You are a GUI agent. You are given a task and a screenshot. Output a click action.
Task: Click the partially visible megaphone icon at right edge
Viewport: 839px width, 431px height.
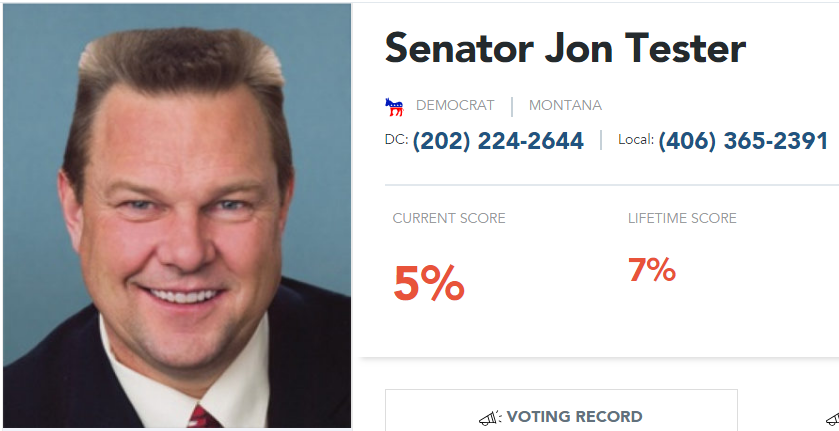832,418
